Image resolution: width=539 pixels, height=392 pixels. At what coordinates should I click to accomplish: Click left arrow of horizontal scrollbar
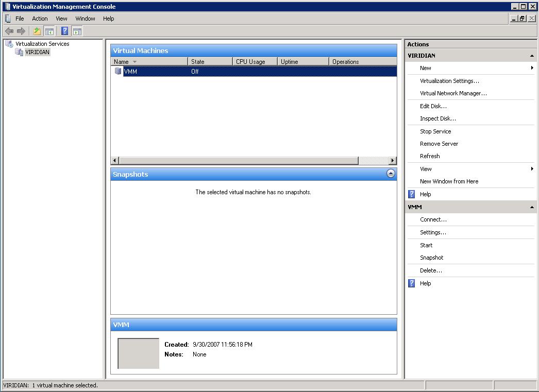(x=115, y=160)
